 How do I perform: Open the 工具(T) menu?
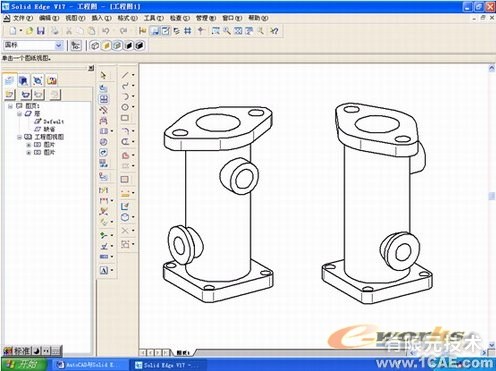(x=153, y=18)
